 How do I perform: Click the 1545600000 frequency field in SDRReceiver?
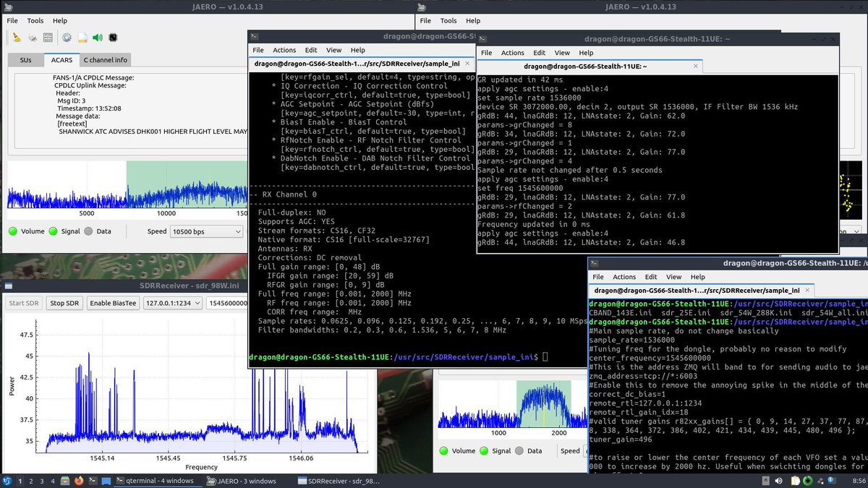(226, 304)
